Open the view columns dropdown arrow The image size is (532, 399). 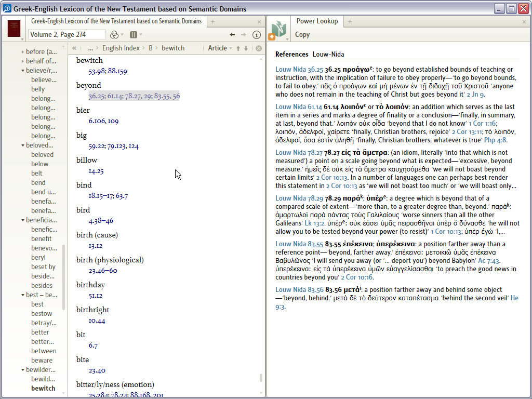(x=141, y=35)
